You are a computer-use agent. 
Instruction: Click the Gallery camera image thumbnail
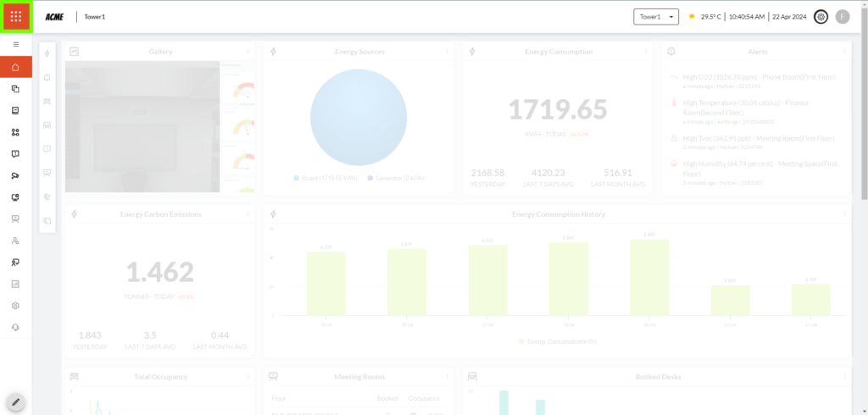tap(142, 127)
